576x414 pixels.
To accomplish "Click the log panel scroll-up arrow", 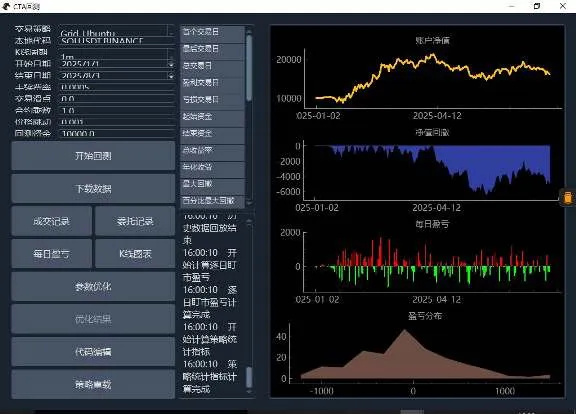I will coord(249,222).
